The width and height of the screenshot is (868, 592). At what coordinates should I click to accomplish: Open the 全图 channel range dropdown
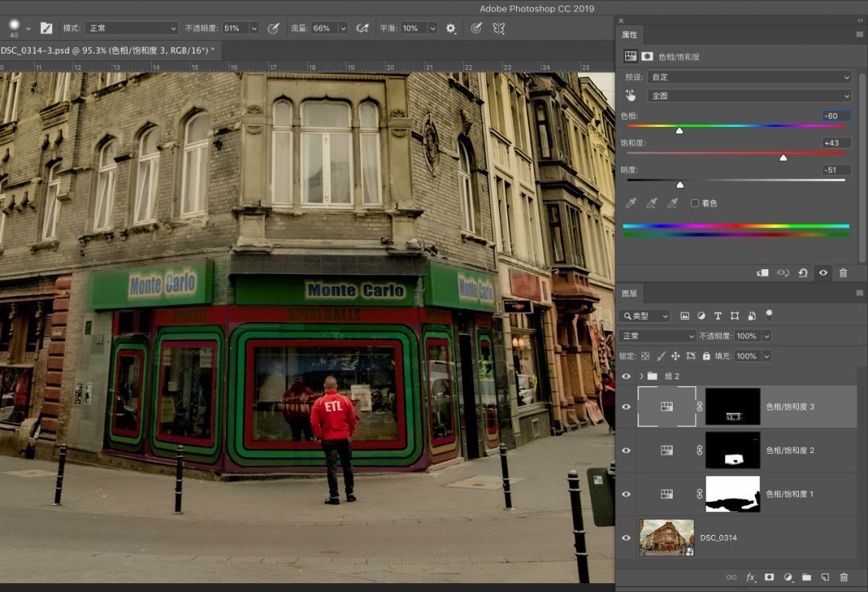748,96
